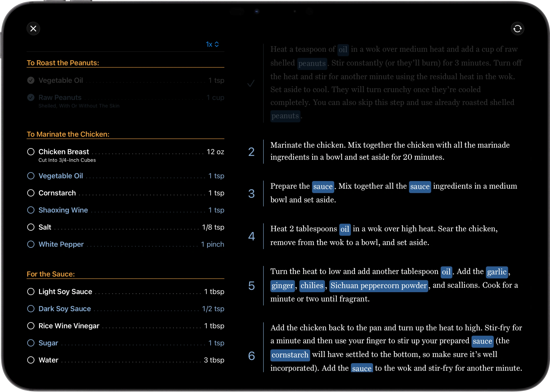This screenshot has height=392, width=550.
Task: Click the 'To Marinate the Chicken:' heading
Action: (x=68, y=134)
